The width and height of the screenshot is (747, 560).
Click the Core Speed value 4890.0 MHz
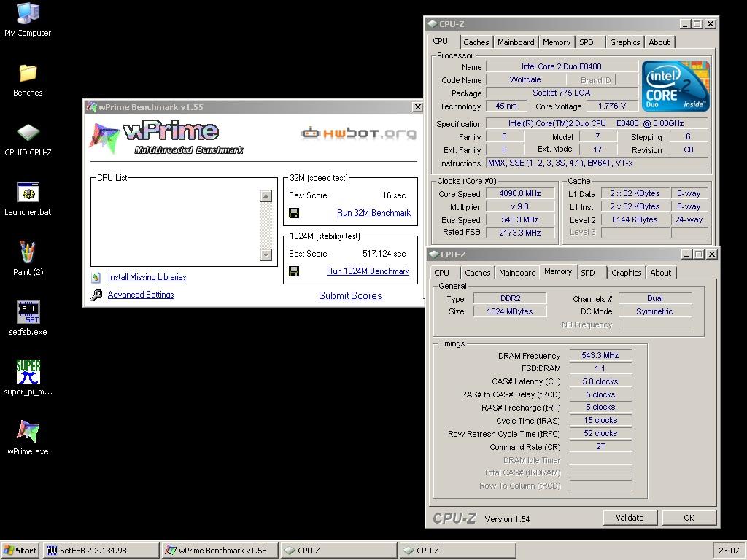pyautogui.click(x=519, y=194)
